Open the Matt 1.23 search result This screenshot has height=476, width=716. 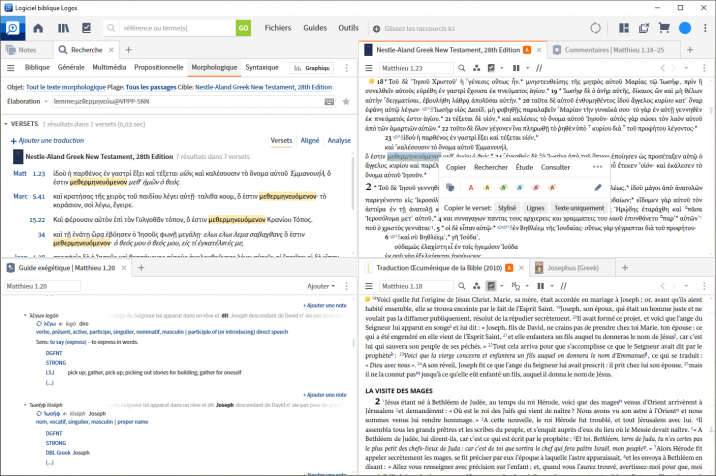pos(29,174)
